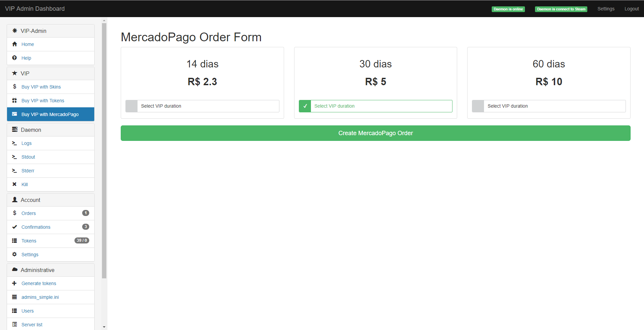Viewport: 644px width, 330px height.
Task: Click the VIP-Admin asterisk icon
Action: [x=14, y=31]
